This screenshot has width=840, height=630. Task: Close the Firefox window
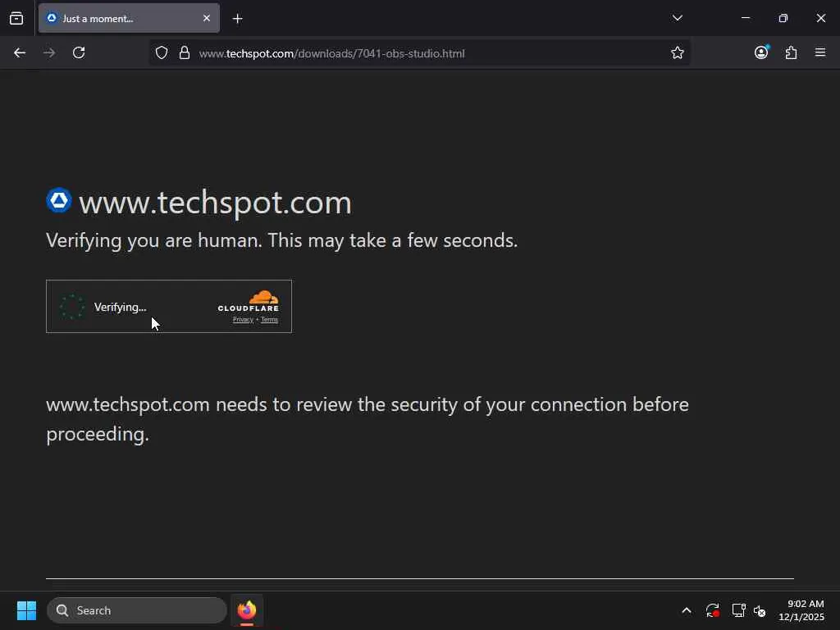820,18
